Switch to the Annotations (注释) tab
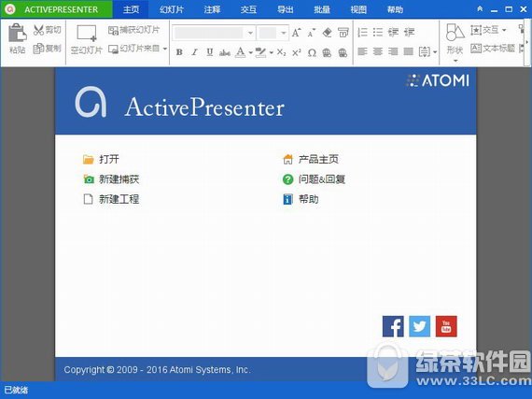The image size is (532, 399). point(212,9)
